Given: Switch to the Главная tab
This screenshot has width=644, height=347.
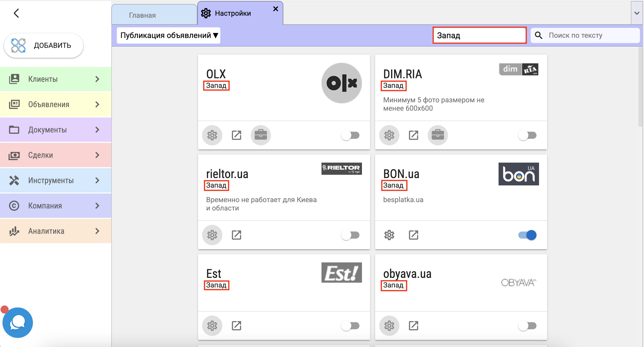Looking at the screenshot, I should (x=154, y=15).
